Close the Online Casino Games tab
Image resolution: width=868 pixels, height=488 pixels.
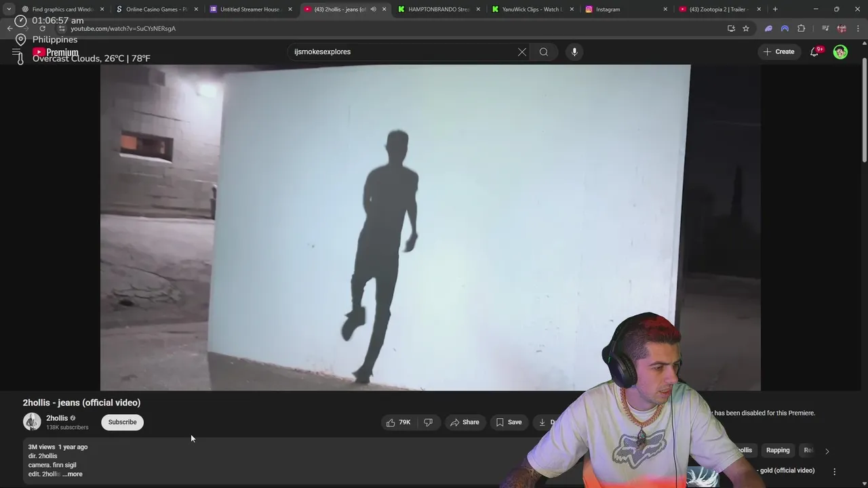pyautogui.click(x=197, y=9)
